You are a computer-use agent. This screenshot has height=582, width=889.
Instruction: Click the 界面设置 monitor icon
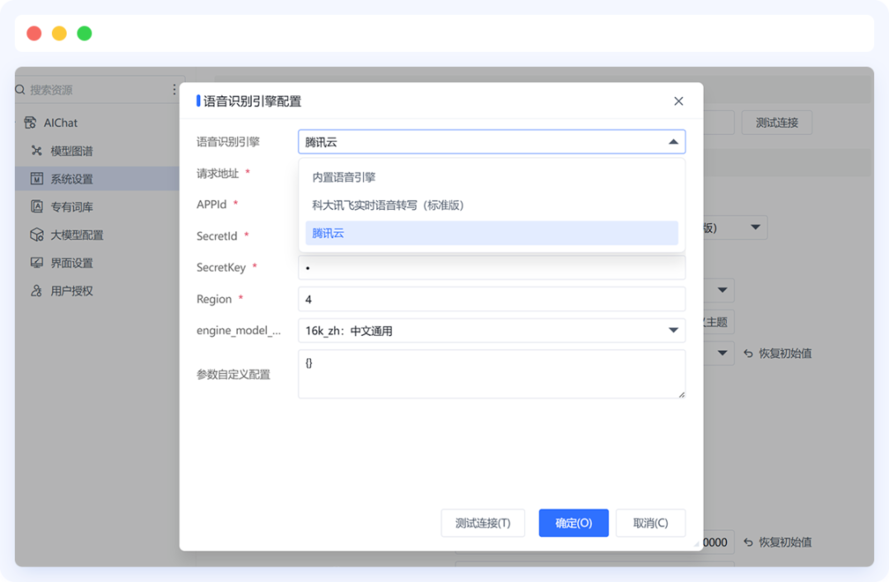coord(37,263)
